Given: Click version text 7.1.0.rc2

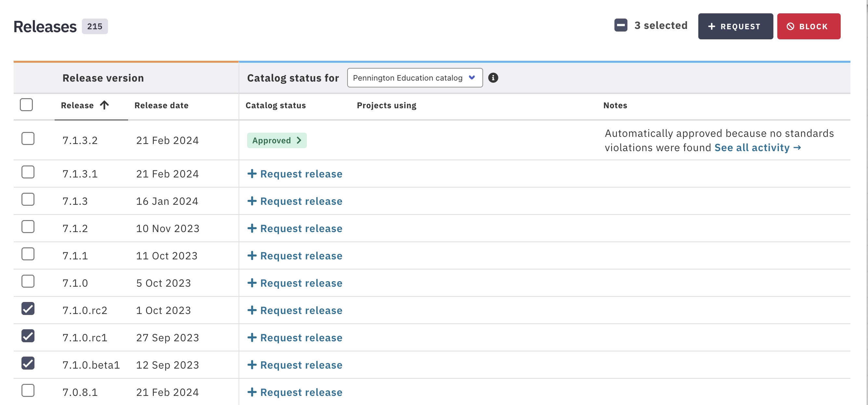Looking at the screenshot, I should [85, 310].
